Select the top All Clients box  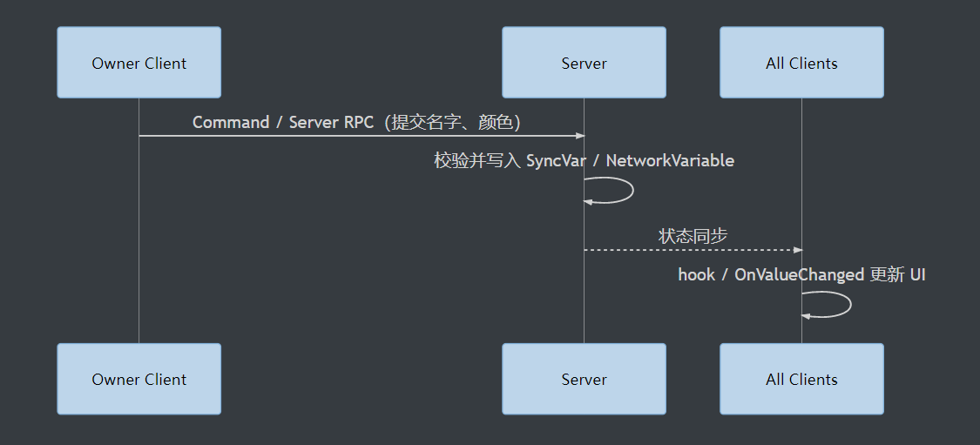tap(802, 63)
